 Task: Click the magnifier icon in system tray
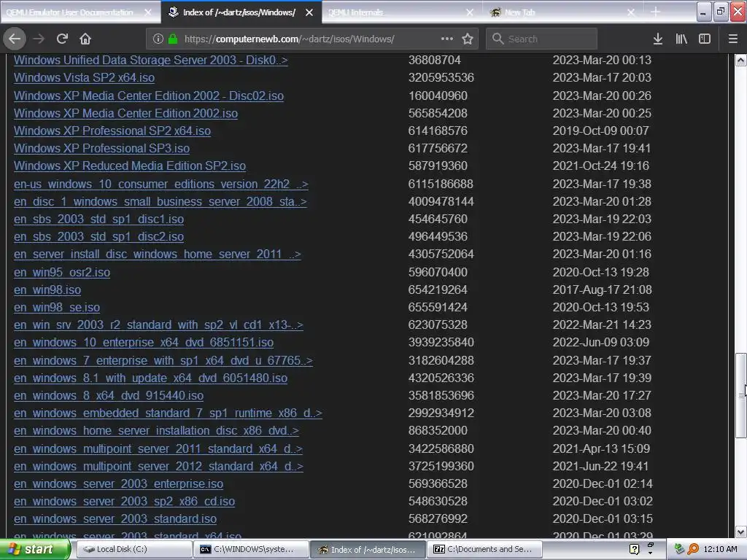(x=693, y=550)
